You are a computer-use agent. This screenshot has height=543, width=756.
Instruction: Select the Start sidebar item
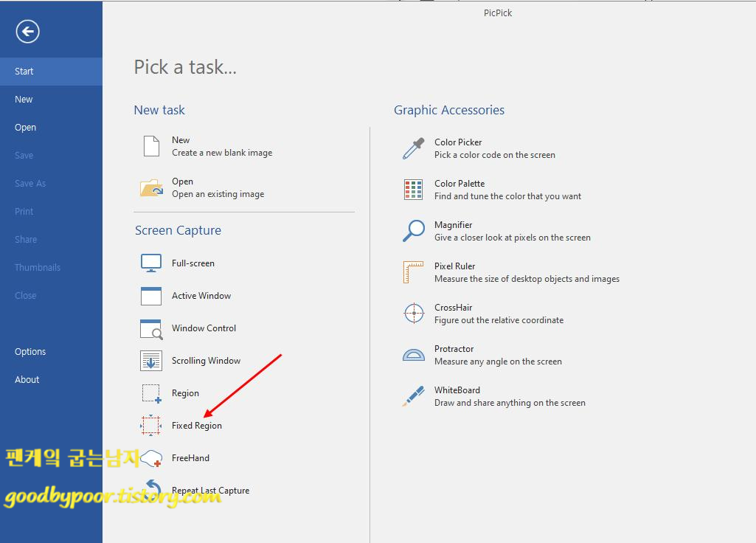click(x=51, y=72)
